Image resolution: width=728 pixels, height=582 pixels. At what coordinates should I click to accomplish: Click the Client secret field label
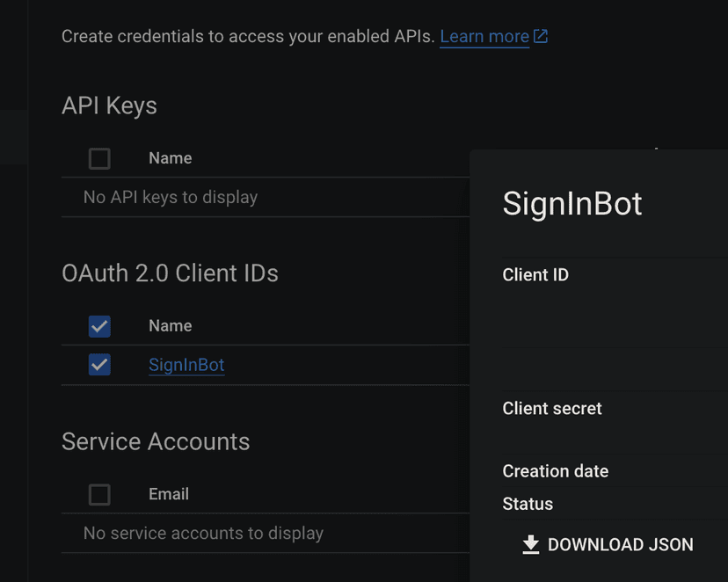(552, 409)
